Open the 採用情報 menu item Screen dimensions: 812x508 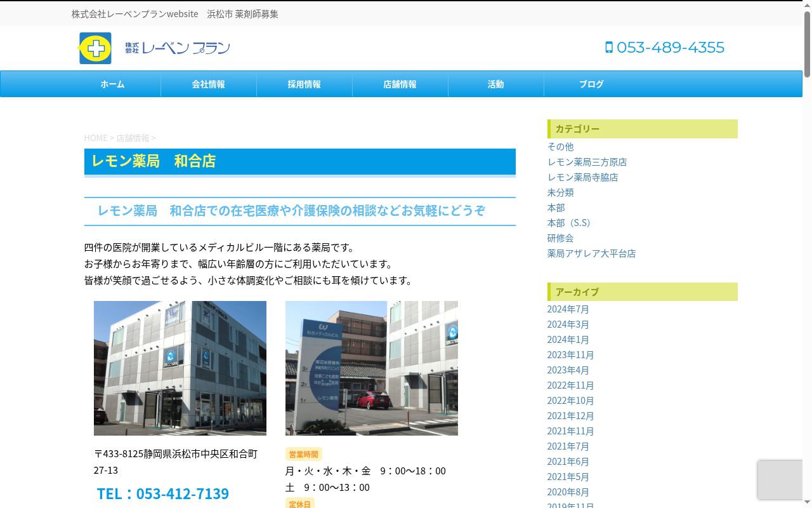point(304,84)
